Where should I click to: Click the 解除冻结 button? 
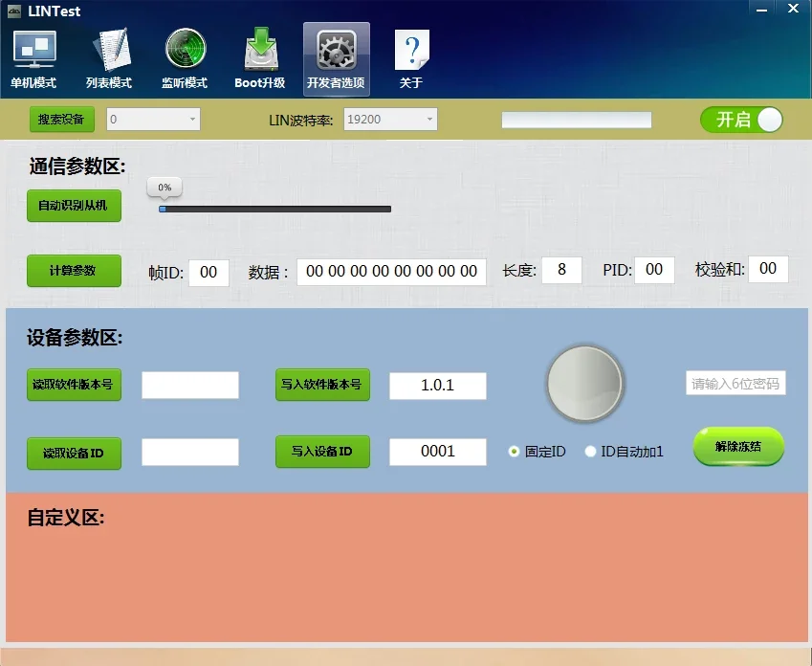pyautogui.click(x=738, y=446)
